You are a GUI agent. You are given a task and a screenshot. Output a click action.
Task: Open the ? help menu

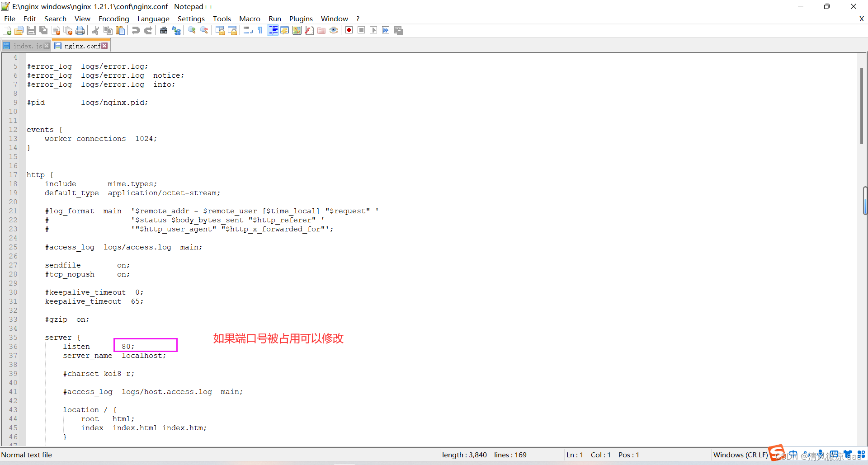(x=358, y=19)
